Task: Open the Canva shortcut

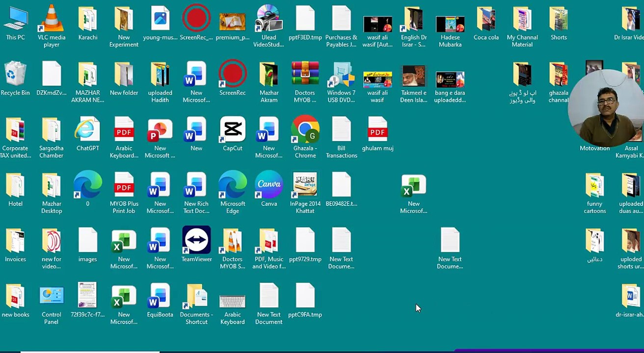Action: [x=268, y=190]
